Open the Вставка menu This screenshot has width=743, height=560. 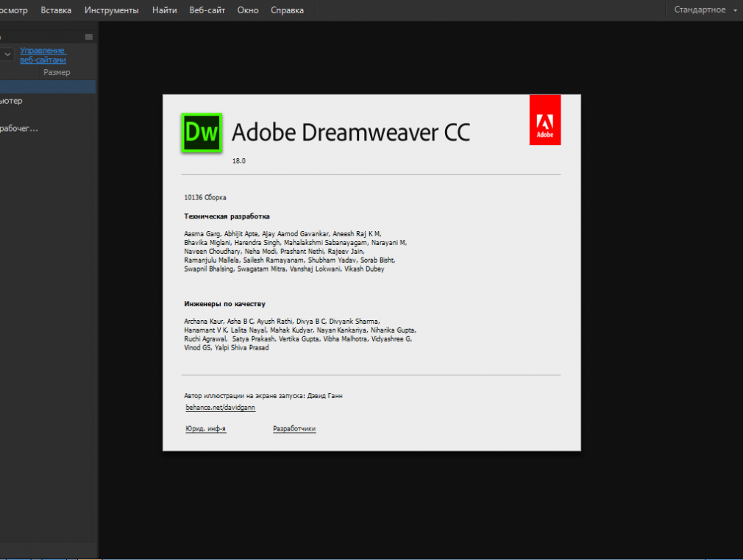[56, 10]
